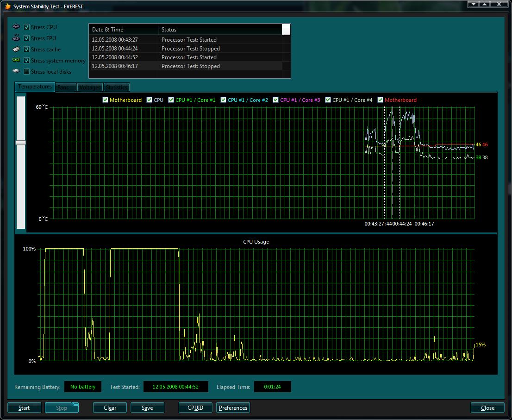Click the Start button
The image size is (512, 420).
[24, 407]
